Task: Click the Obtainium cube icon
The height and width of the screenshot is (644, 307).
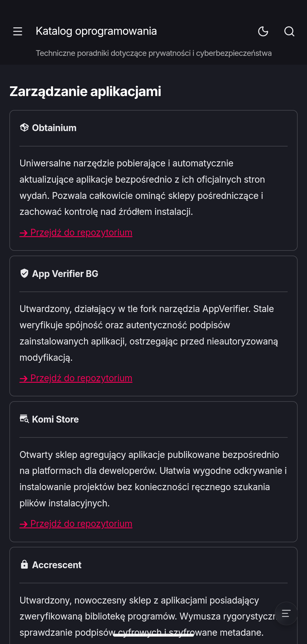Action: [24, 128]
